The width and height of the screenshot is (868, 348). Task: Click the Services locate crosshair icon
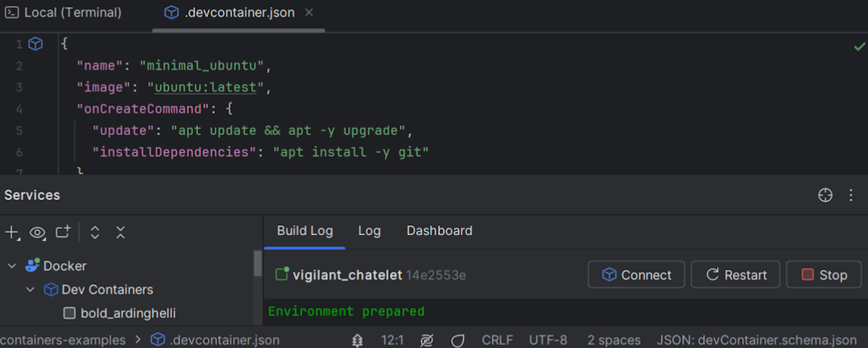click(825, 195)
